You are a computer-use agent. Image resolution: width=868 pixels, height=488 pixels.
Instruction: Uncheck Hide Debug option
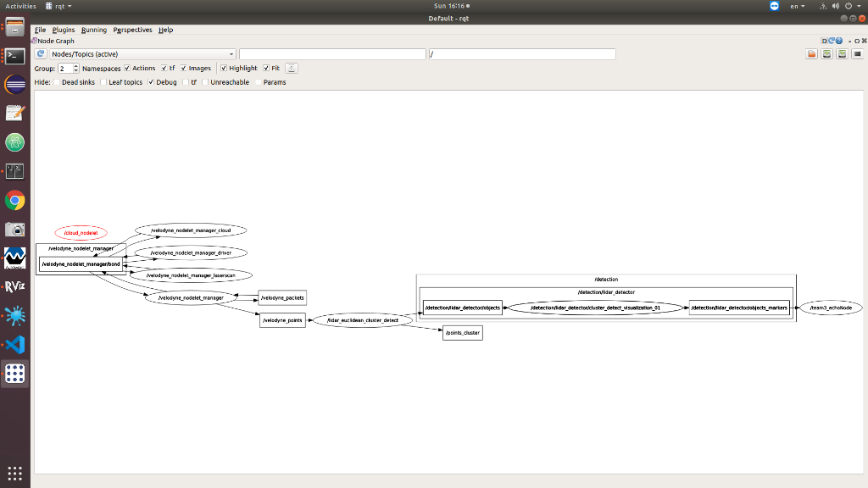[151, 82]
